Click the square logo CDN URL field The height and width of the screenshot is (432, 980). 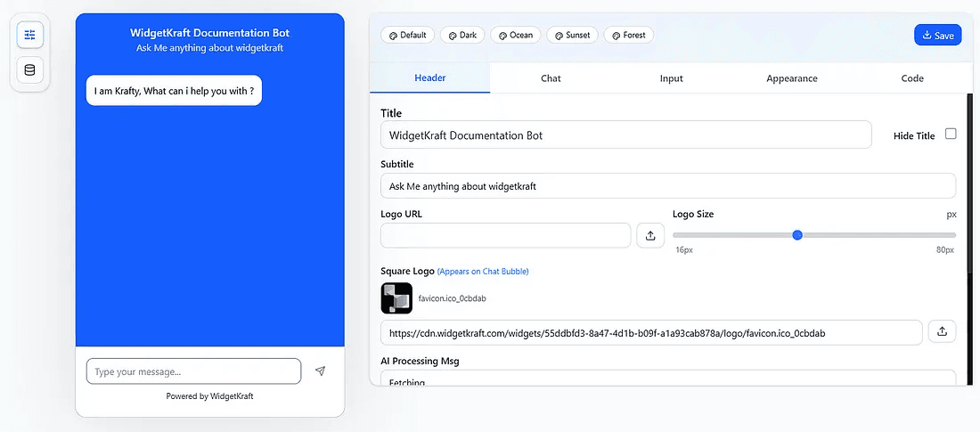coord(651,332)
